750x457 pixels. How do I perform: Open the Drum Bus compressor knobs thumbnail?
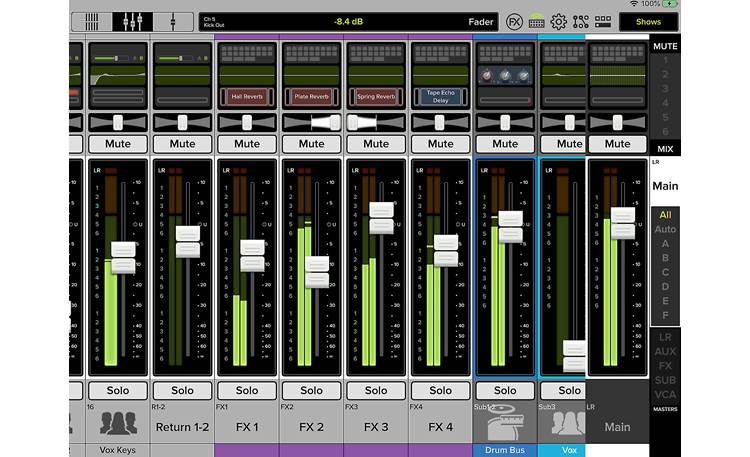pos(505,76)
